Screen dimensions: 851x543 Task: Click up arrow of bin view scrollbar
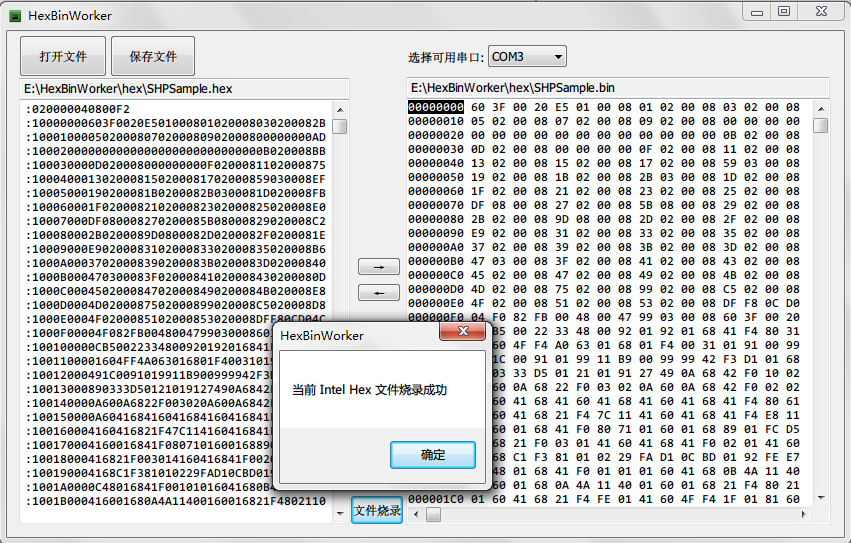click(821, 108)
